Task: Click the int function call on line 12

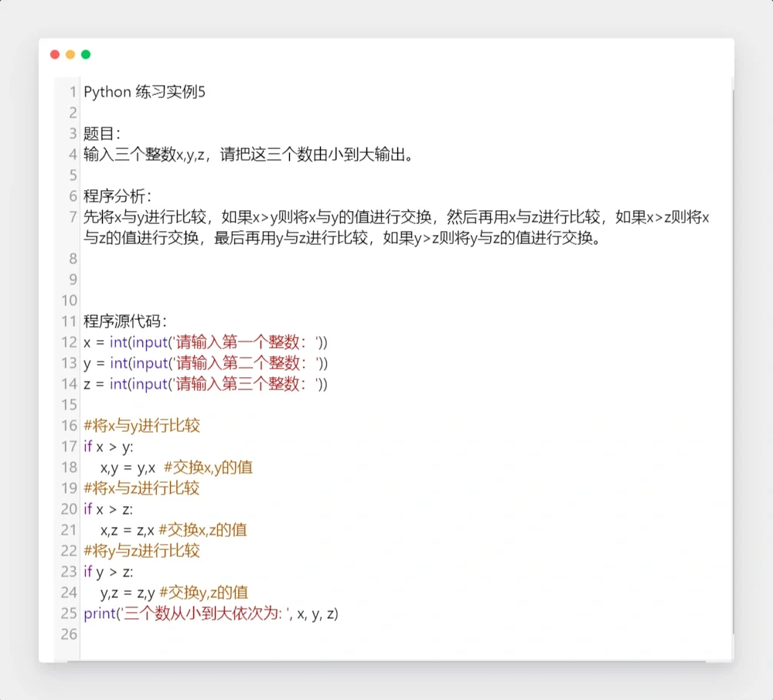Action: tap(119, 342)
